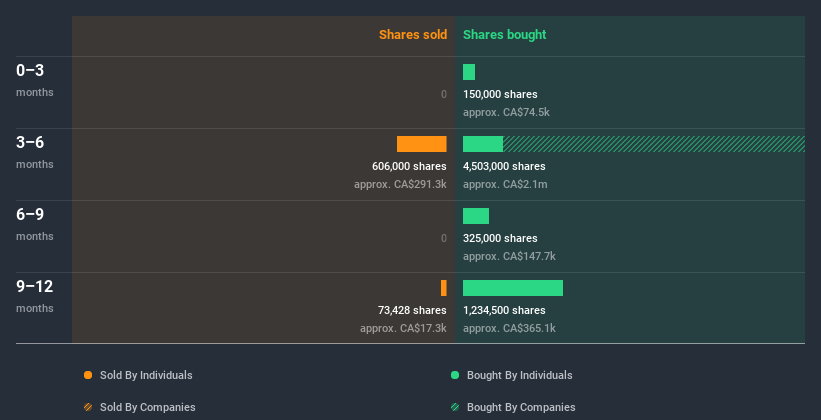Click the 0–3 months green bought bar
The height and width of the screenshot is (420, 821).
[469, 72]
